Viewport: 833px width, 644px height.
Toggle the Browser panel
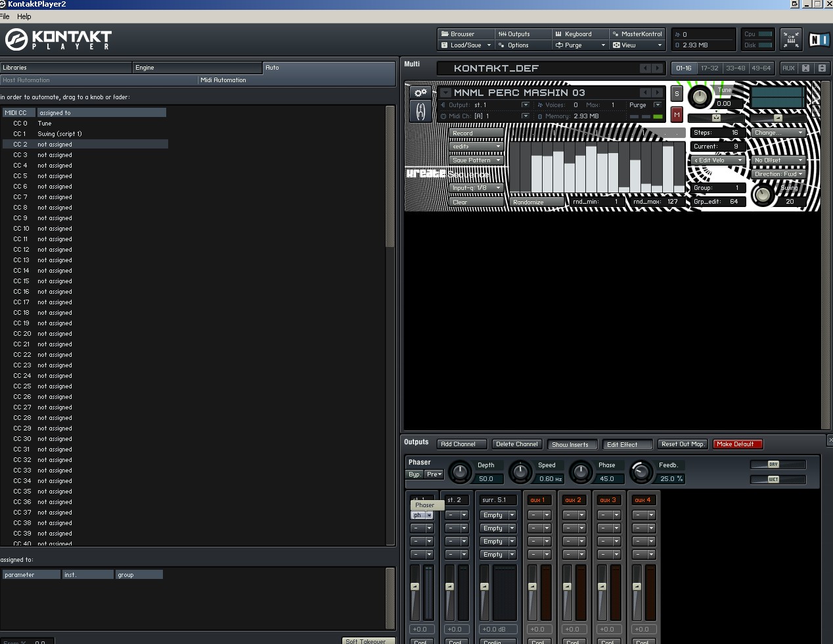point(465,34)
